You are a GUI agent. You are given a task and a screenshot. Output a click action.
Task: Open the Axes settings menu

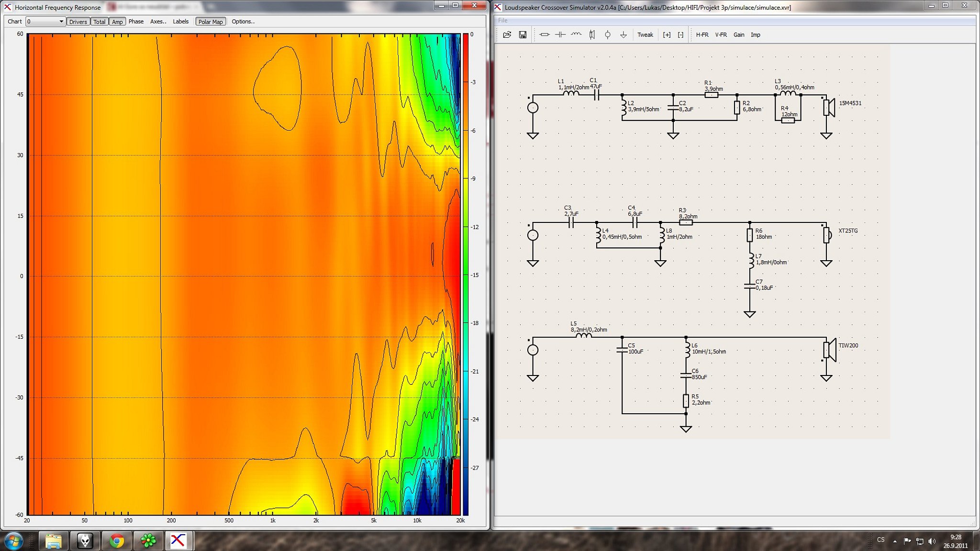tap(158, 22)
